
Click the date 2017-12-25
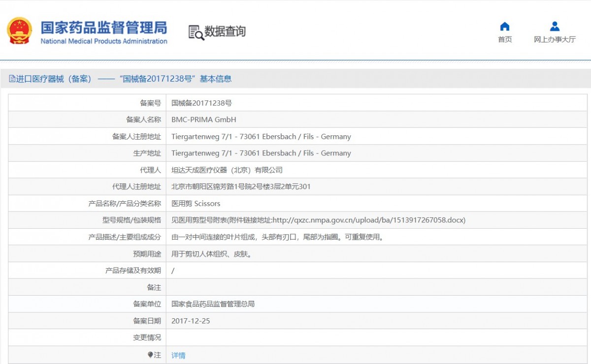coord(191,321)
